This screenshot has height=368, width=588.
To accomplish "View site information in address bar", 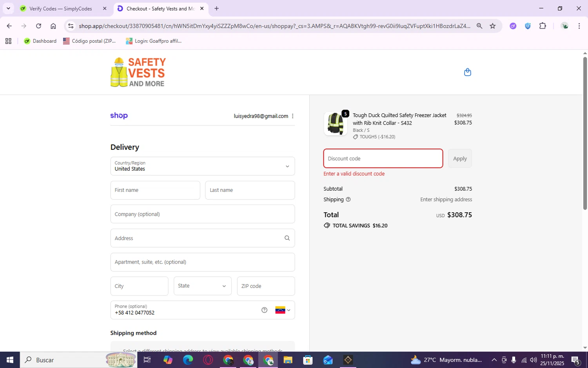I will click(x=71, y=26).
